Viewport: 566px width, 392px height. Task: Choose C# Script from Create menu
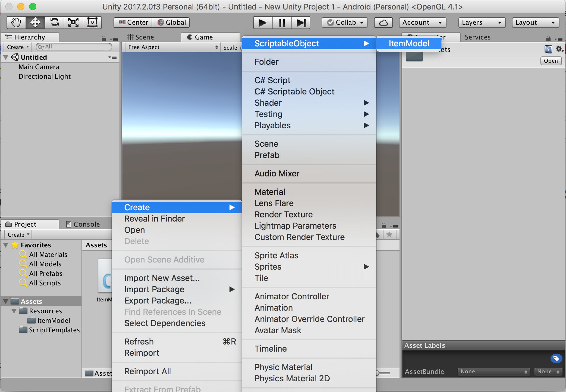point(309,80)
